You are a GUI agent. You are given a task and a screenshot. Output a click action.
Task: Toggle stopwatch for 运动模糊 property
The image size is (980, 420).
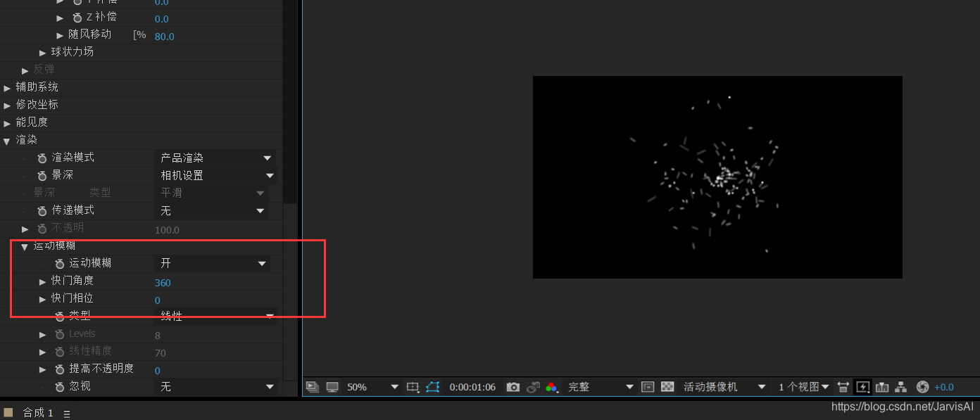(x=60, y=263)
